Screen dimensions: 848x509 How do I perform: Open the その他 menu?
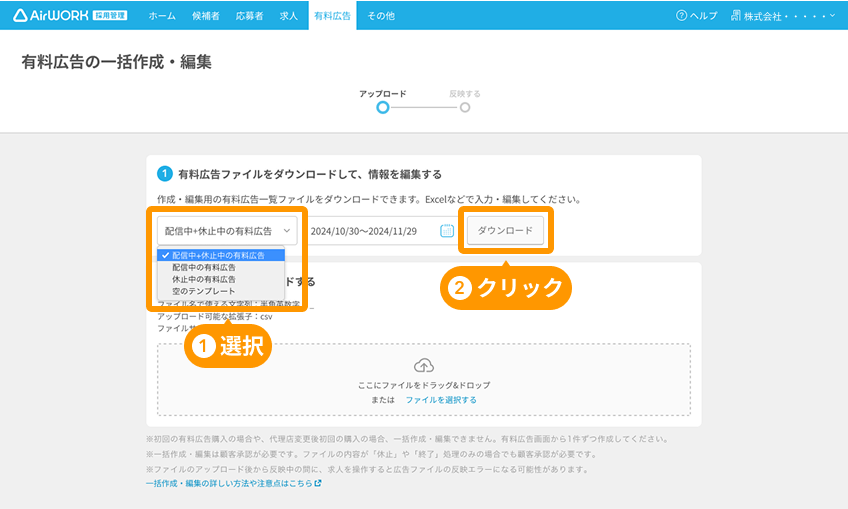pyautogui.click(x=381, y=16)
